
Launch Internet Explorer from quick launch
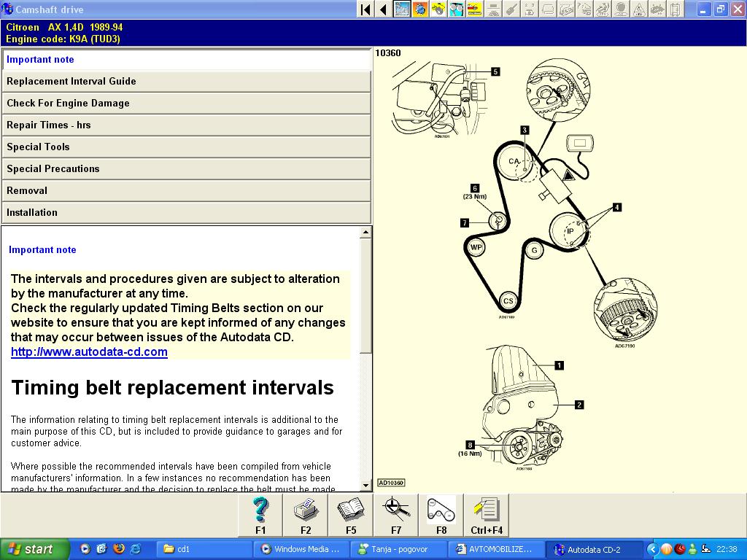(136, 548)
